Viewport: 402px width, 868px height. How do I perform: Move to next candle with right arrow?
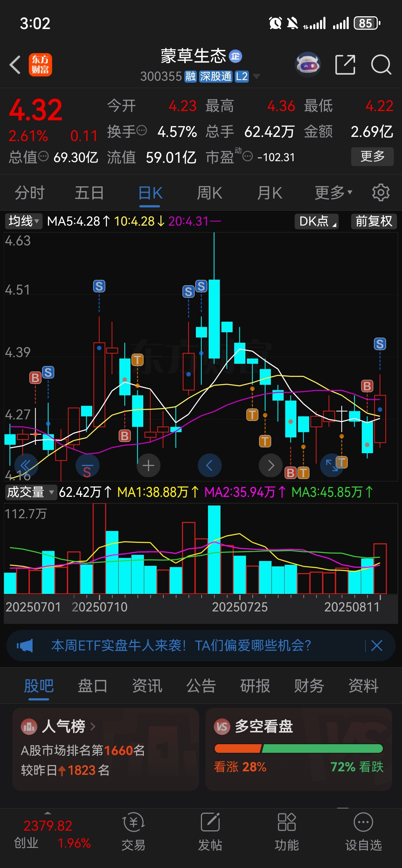(x=271, y=465)
